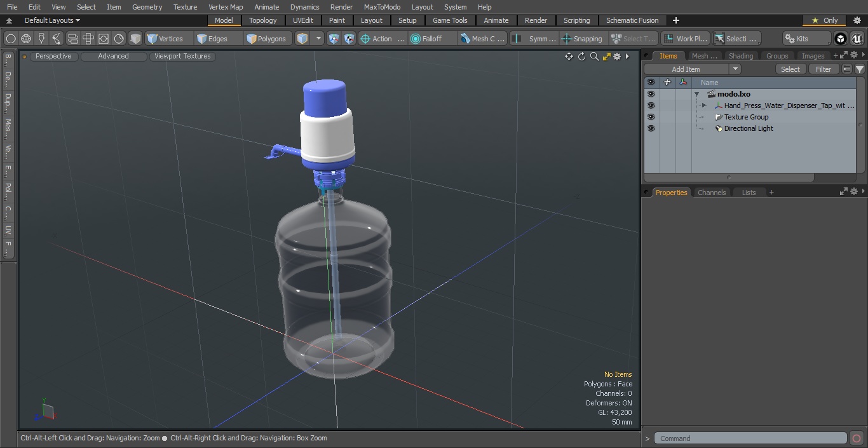Click the second blue cube viewport icon
The height and width of the screenshot is (448, 868).
349,39
